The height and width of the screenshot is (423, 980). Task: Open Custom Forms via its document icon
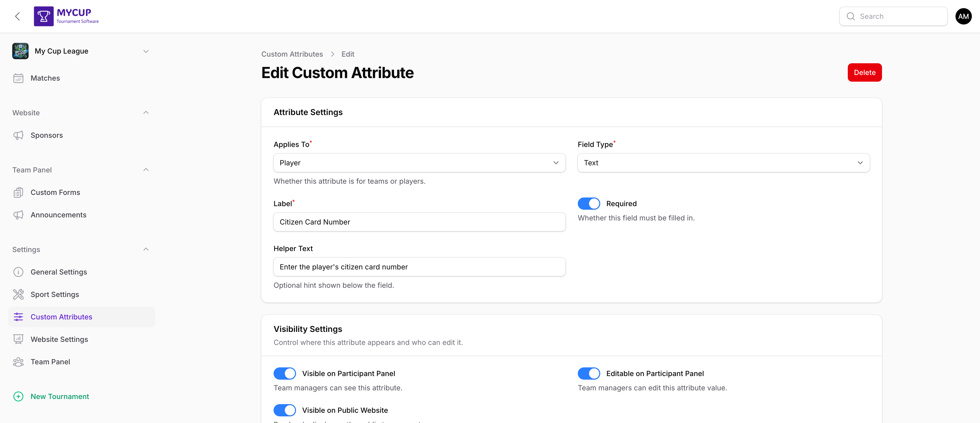pos(19,192)
